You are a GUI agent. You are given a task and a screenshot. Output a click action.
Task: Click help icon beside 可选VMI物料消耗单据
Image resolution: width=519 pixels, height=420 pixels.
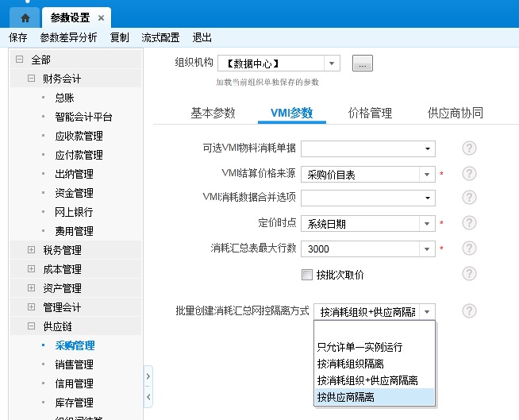[x=469, y=148]
